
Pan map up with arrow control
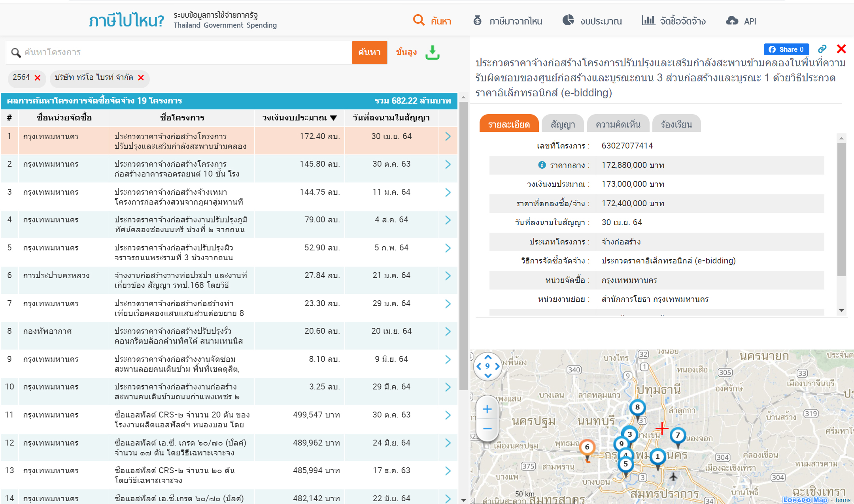488,357
